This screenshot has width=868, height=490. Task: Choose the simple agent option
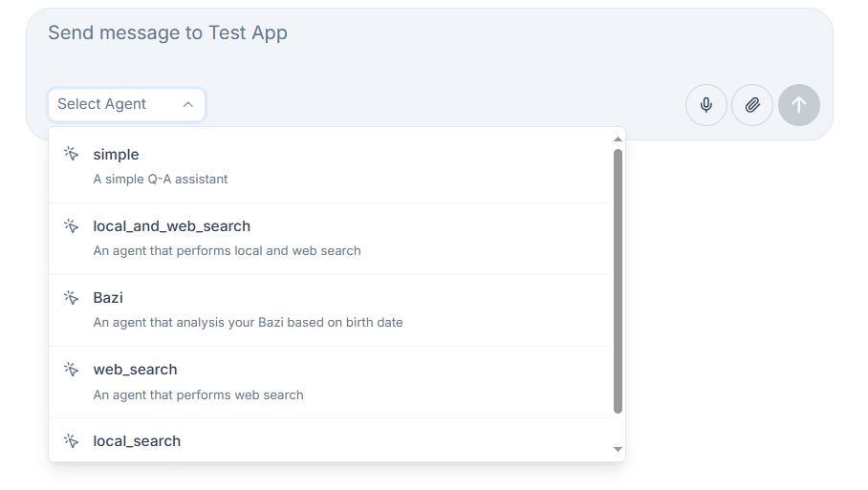coord(116,155)
